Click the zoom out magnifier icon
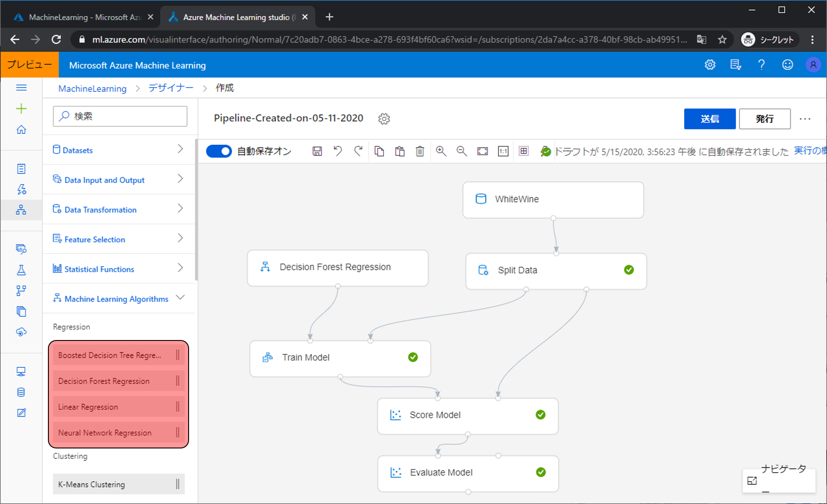The height and width of the screenshot is (504, 827). 461,151
